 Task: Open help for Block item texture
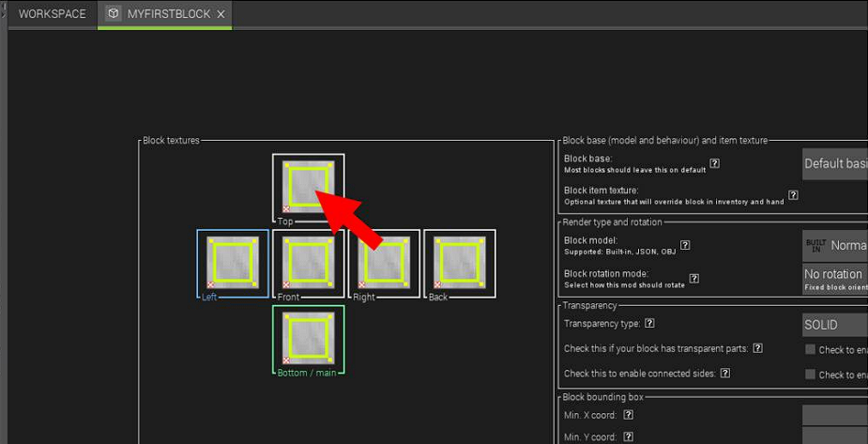coord(793,195)
